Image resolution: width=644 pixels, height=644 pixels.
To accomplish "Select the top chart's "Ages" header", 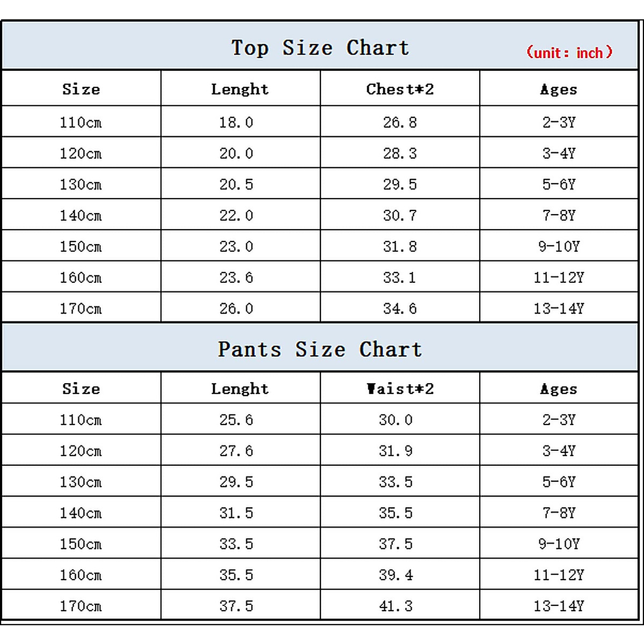I will [559, 89].
